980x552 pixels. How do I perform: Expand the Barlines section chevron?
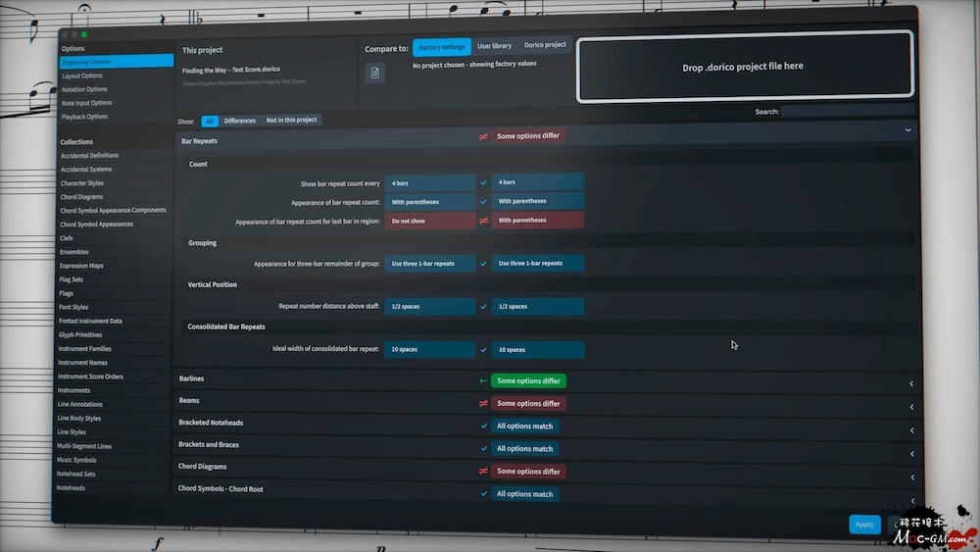tap(911, 383)
